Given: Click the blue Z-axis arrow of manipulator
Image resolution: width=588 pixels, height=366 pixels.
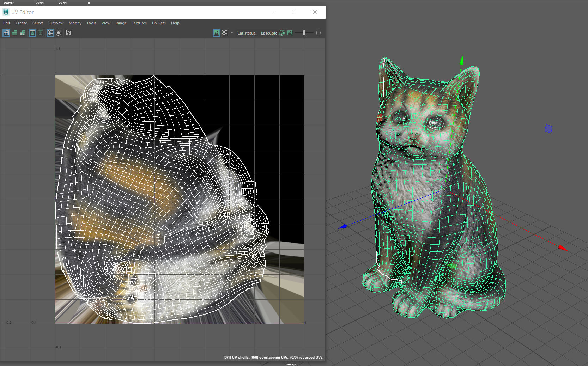Looking at the screenshot, I should click(343, 226).
